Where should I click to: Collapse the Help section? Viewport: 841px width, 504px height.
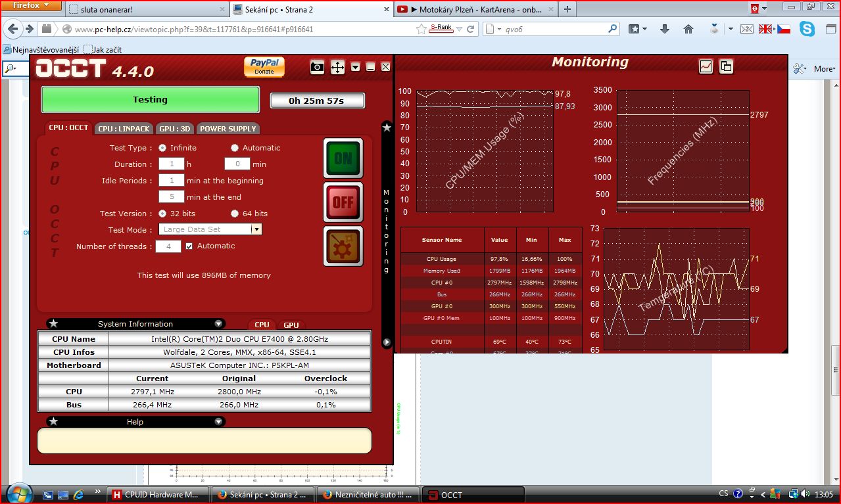pos(218,422)
